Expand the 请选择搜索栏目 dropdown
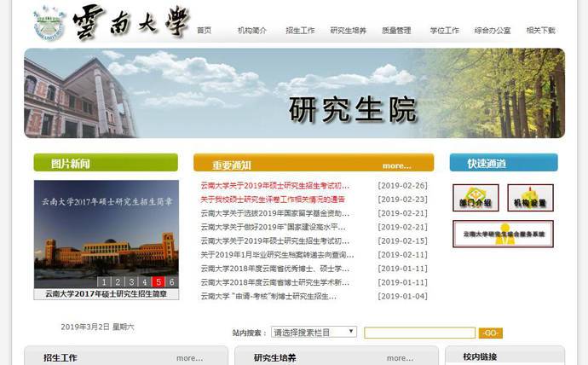Screen dimensions: 588x365 click(x=314, y=332)
